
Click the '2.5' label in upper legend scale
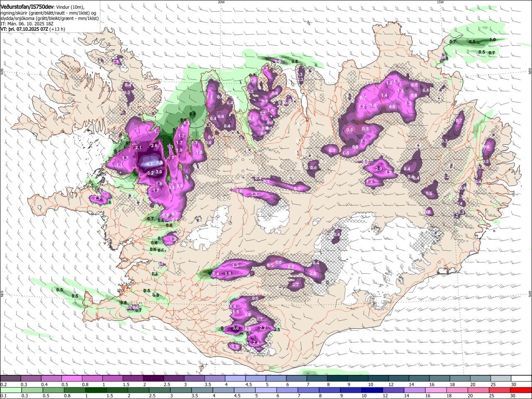click(167, 384)
